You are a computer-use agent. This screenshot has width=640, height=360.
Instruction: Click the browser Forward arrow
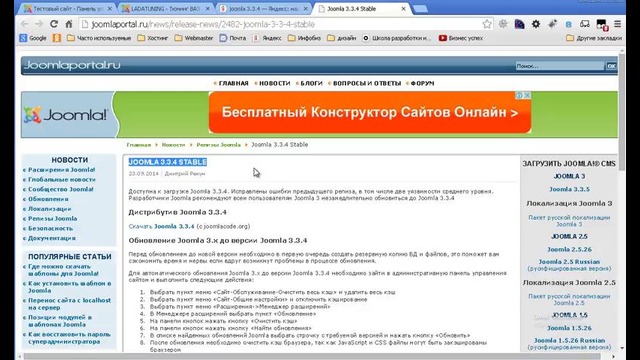point(39,24)
